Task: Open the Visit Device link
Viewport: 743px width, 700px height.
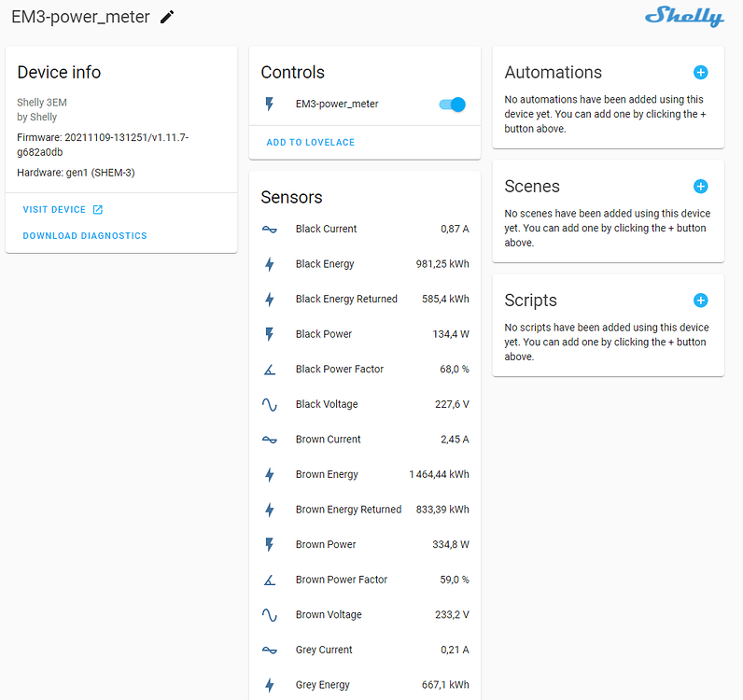Action: (63, 210)
